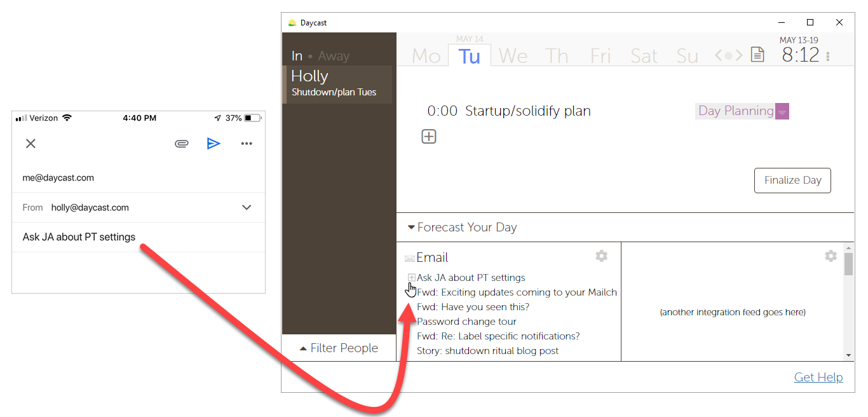Open the document report icon
Viewport: 868px width, 417px height.
(757, 55)
